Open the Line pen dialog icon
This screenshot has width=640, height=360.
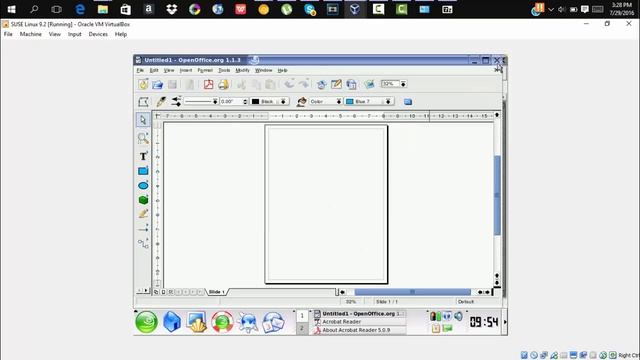161,101
